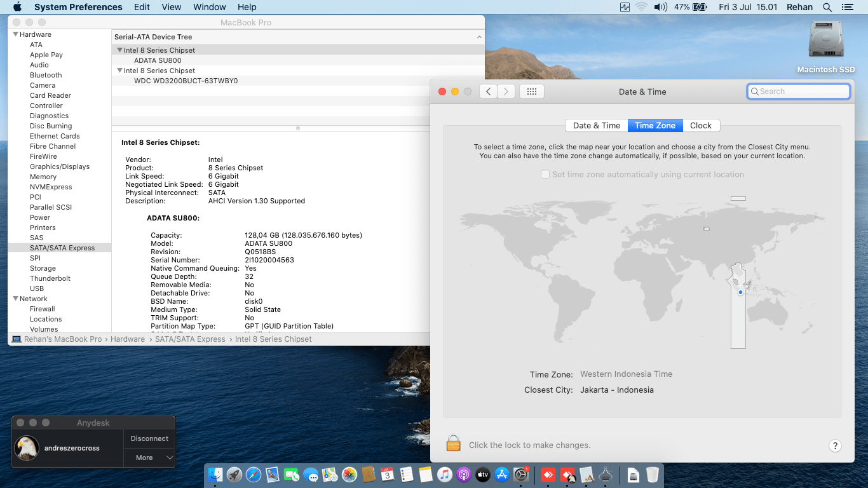This screenshot has height=488, width=868.
Task: Open Spotlight search in the menu bar
Action: click(x=827, y=7)
